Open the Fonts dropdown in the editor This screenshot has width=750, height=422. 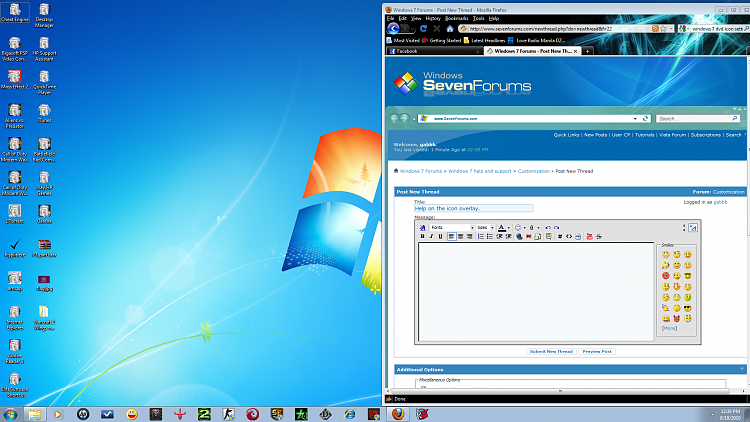click(452, 228)
